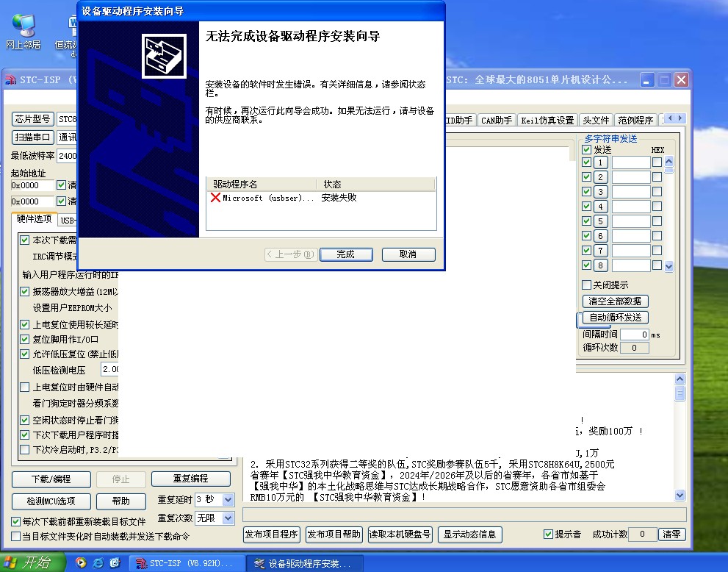Toggle the 复位脚用作I/O口 checkbox
This screenshot has height=572, width=728.
[x=24, y=339]
